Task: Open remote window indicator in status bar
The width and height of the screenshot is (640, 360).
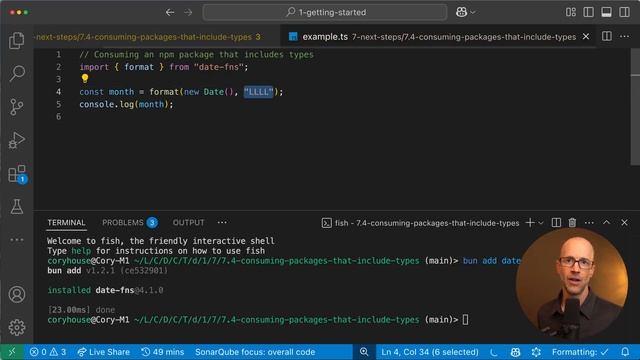Action: (x=12, y=352)
